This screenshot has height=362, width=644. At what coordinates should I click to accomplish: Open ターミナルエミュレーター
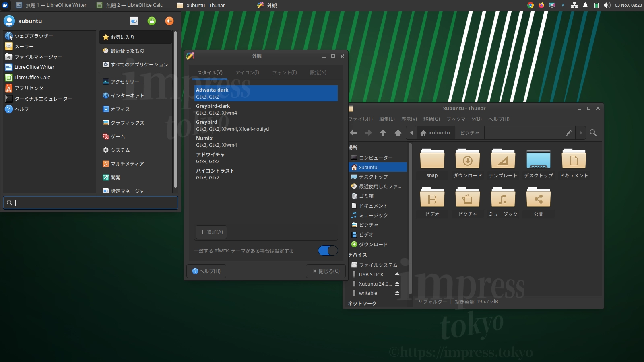pos(50,99)
